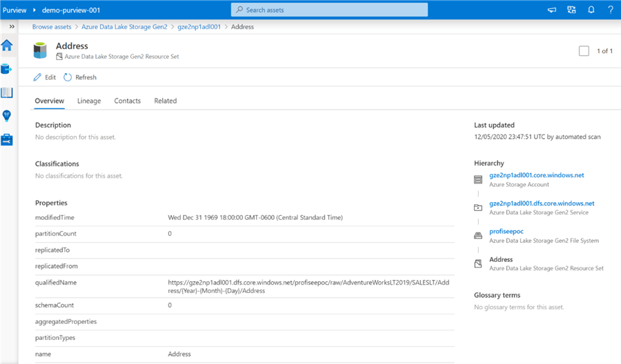This screenshot has height=364, width=621.
Task: Select the Related tab
Action: click(165, 101)
